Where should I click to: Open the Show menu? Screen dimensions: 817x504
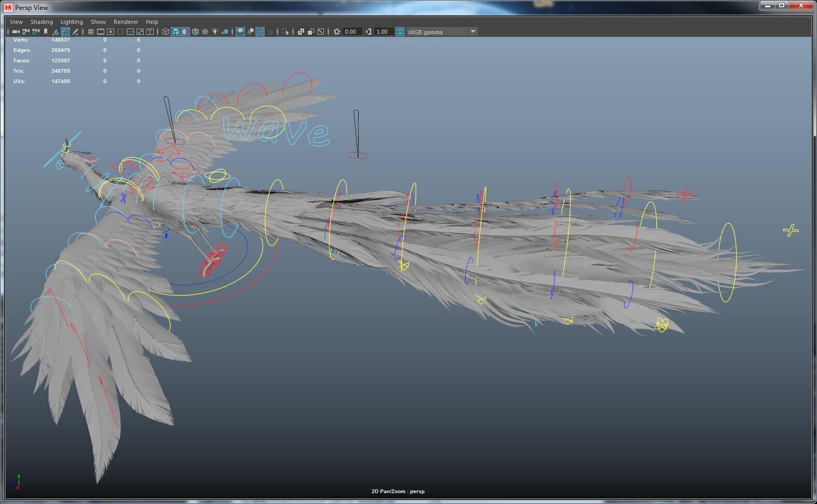(98, 22)
